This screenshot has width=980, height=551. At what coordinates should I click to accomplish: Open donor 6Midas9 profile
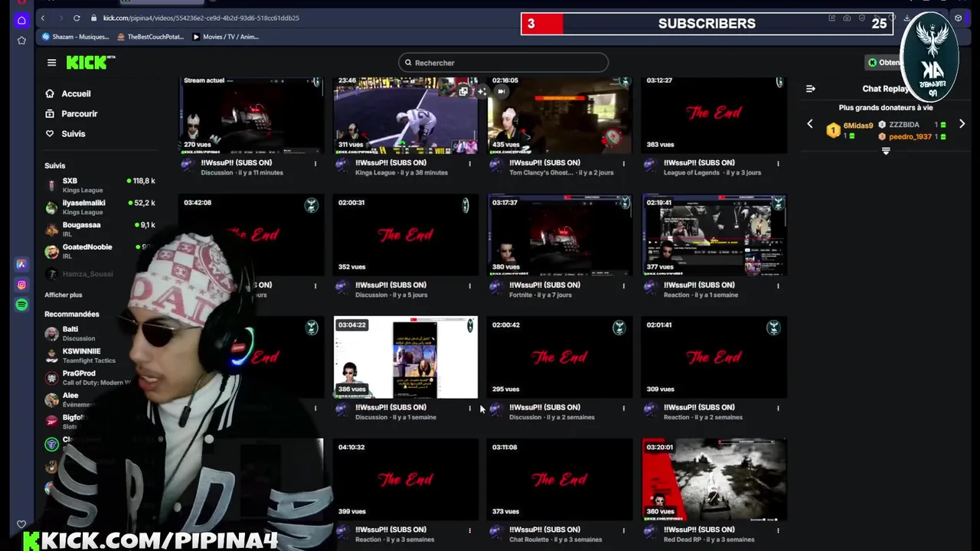tap(857, 126)
